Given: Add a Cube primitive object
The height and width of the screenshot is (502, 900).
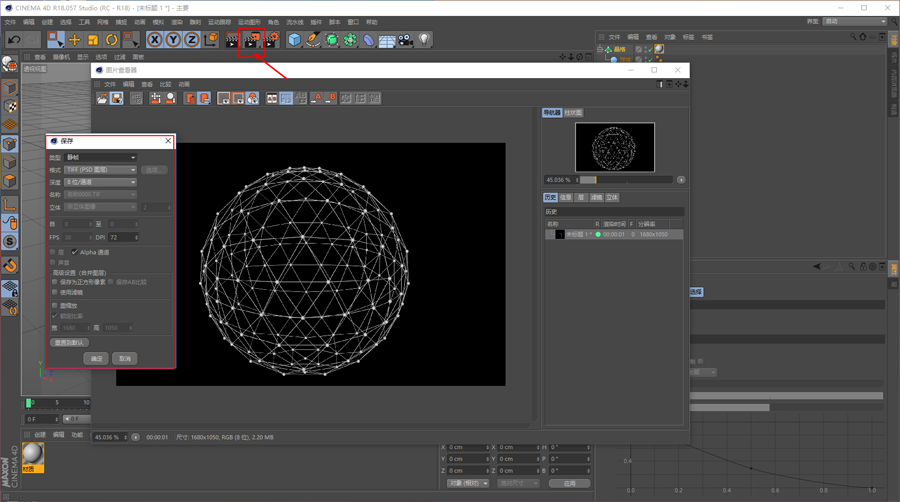Looking at the screenshot, I should pos(294,40).
